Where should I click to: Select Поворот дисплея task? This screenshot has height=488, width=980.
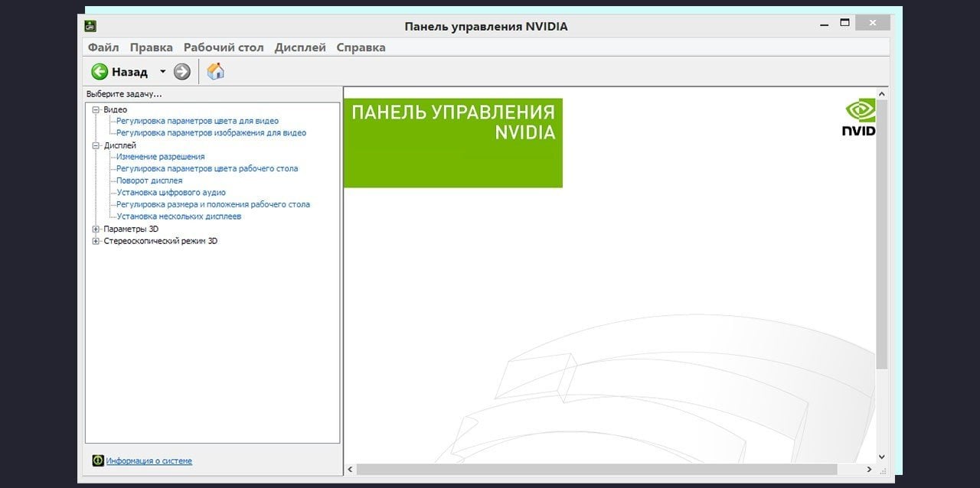(x=149, y=181)
